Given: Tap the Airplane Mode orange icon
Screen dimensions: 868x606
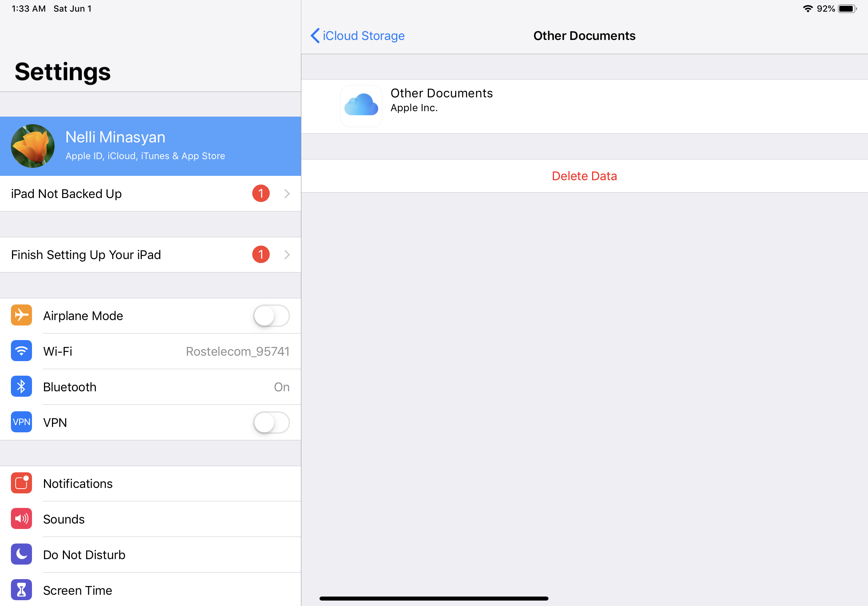Looking at the screenshot, I should coord(21,315).
